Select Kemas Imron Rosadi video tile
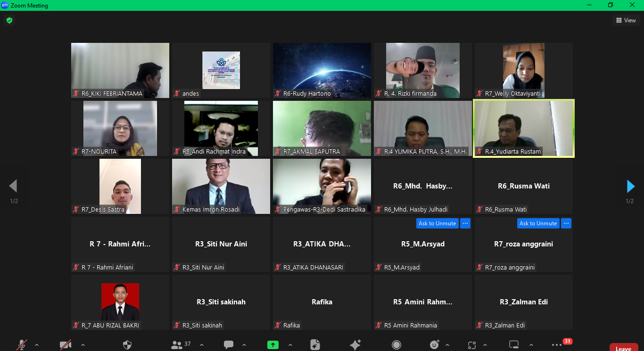 pyautogui.click(x=221, y=186)
